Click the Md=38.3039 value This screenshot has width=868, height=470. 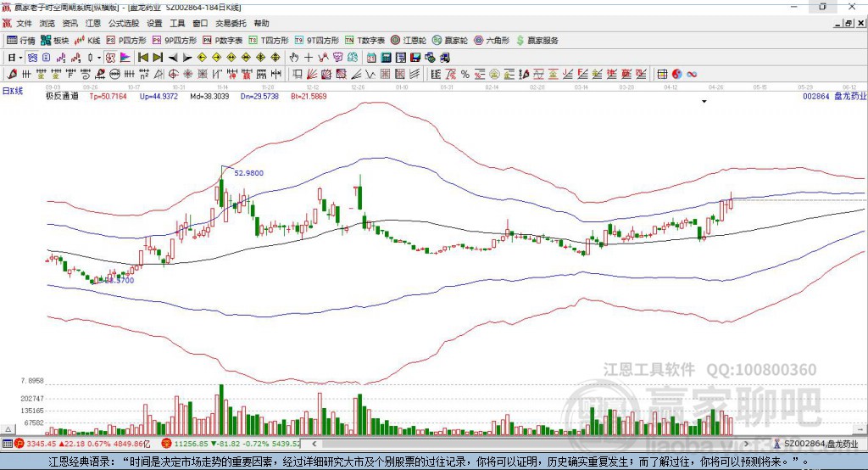click(209, 97)
